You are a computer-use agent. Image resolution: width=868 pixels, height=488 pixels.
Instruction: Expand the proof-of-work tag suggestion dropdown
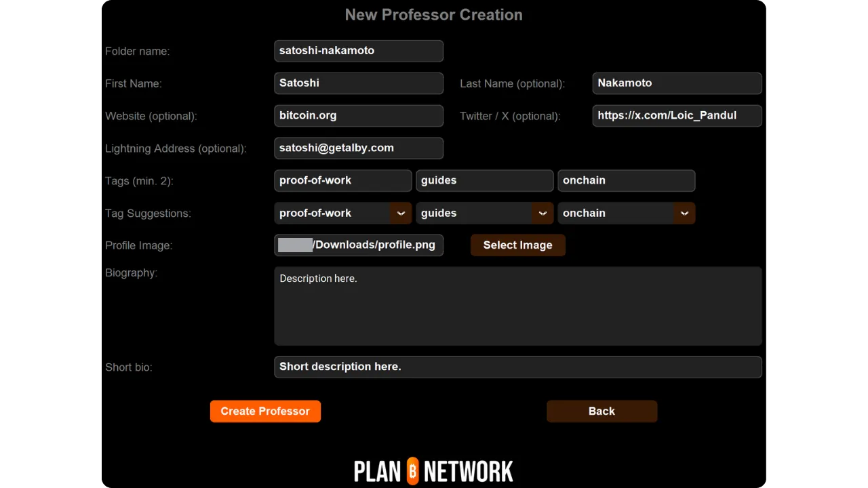pos(401,213)
